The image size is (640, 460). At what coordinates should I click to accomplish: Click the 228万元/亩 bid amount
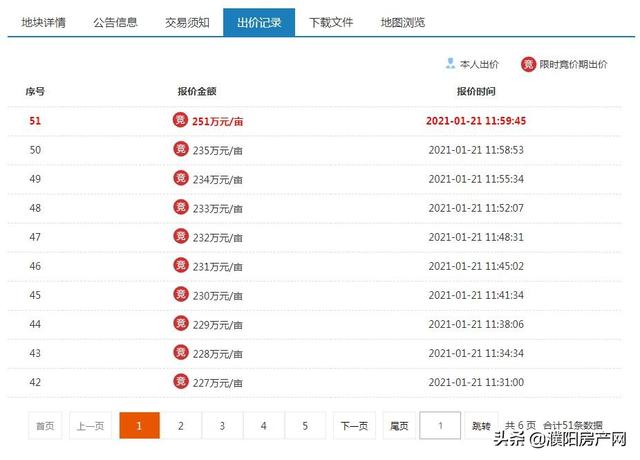pyautogui.click(x=218, y=353)
